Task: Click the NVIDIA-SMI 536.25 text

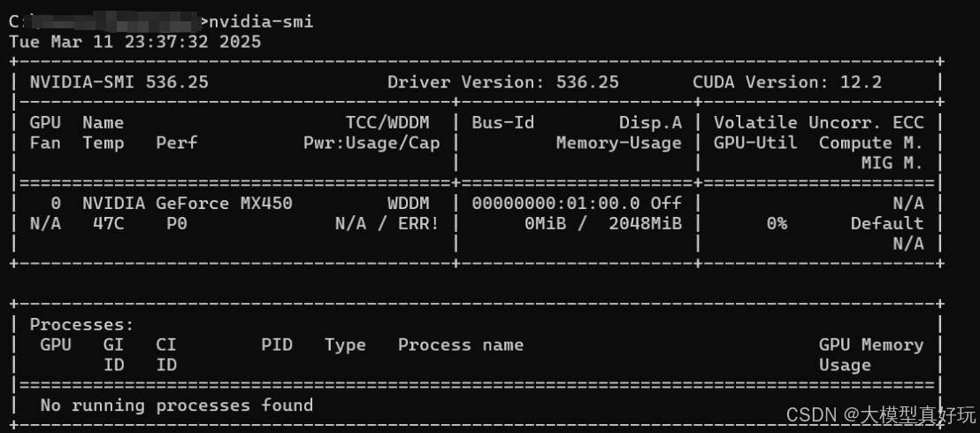Action: [119, 82]
